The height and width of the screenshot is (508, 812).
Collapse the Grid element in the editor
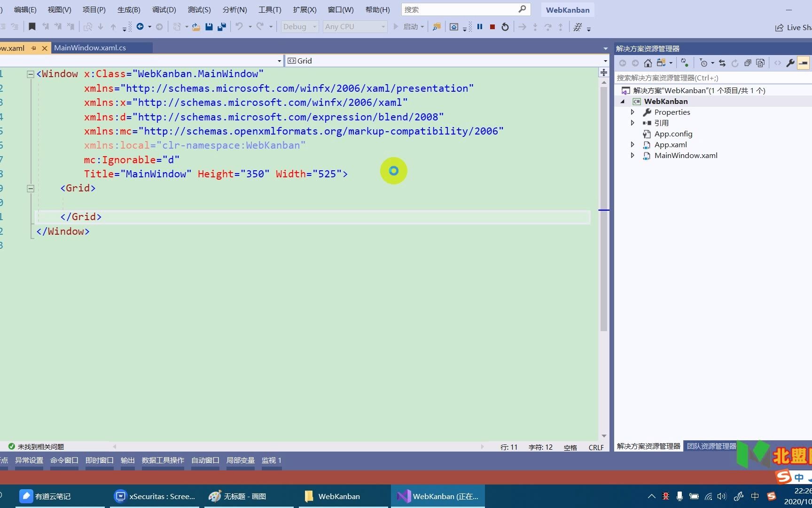[x=31, y=189]
